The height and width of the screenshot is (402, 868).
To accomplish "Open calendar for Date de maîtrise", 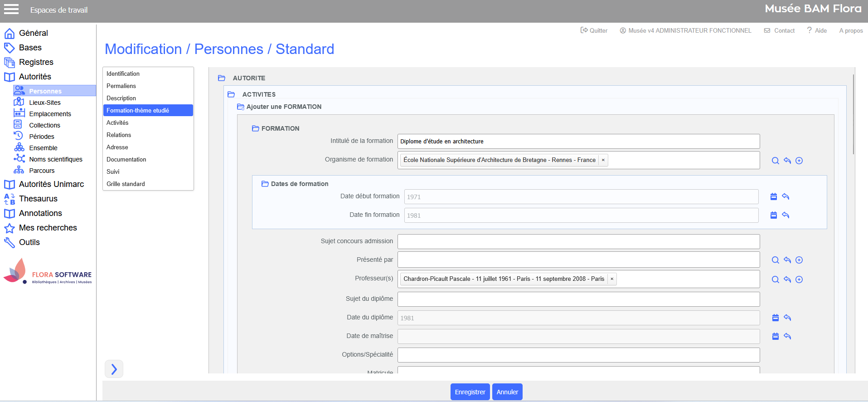I will (775, 336).
